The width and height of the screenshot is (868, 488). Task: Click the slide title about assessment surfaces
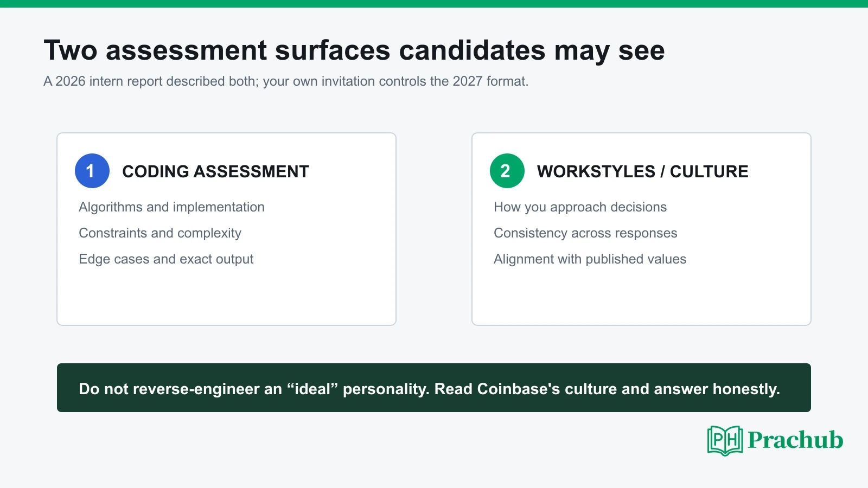[354, 50]
